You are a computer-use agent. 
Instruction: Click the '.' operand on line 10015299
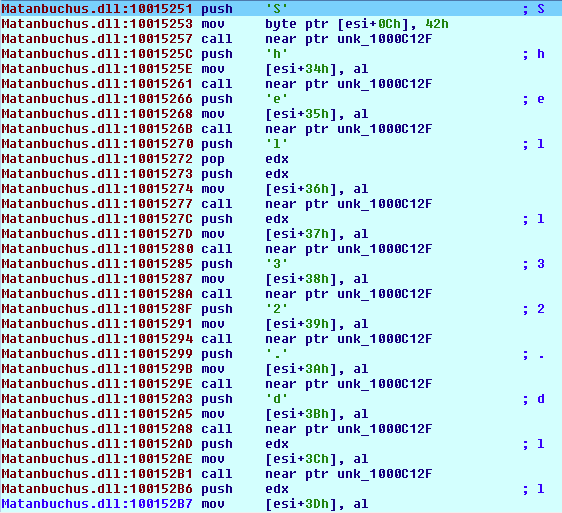(x=277, y=354)
